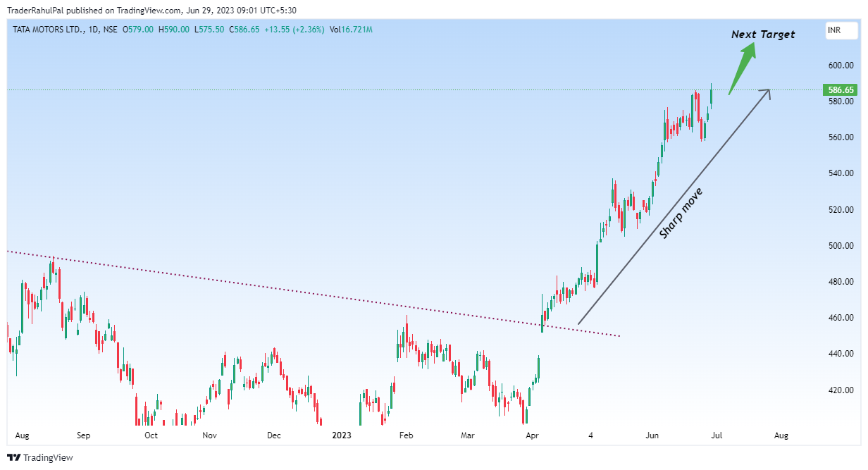This screenshot has height=470, width=868.
Task: Click the Feb label on time axis
Action: click(406, 435)
